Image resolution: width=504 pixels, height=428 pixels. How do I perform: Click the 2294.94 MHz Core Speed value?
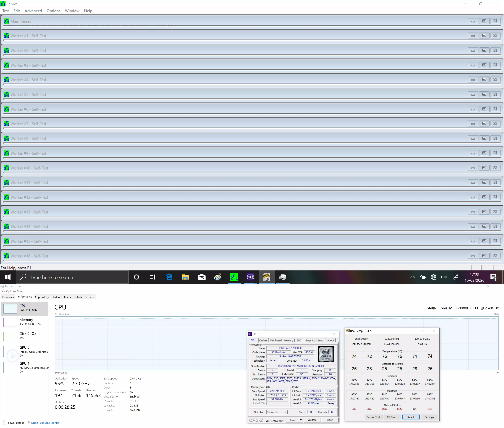pos(277,391)
